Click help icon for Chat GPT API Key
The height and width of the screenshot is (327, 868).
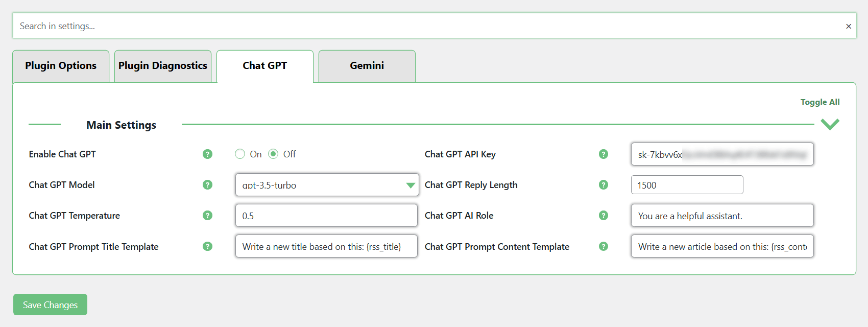pos(604,154)
